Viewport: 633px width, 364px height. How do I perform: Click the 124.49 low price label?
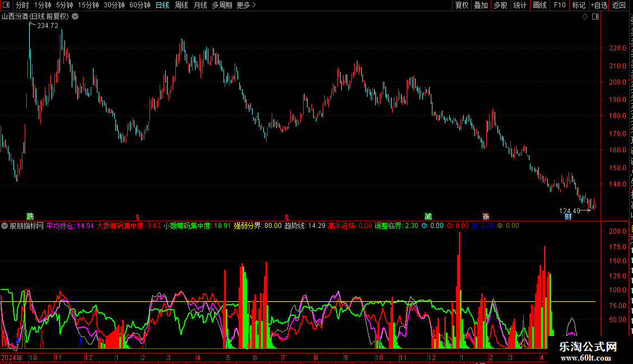pos(569,211)
